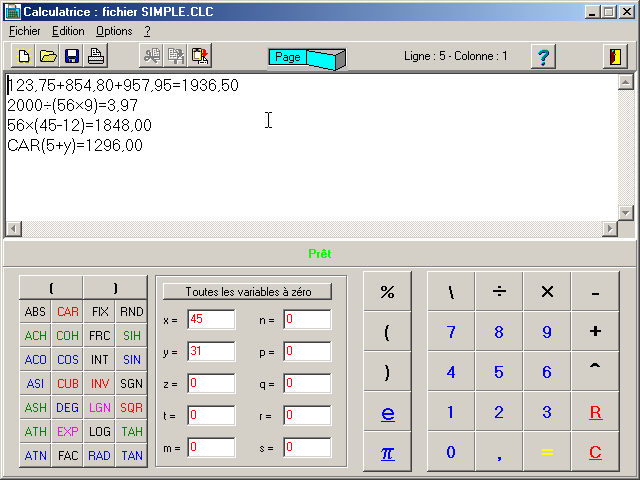Screen dimensions: 640x480
Task: Click the Paste clipboard icon in toolbar
Action: tap(200, 56)
